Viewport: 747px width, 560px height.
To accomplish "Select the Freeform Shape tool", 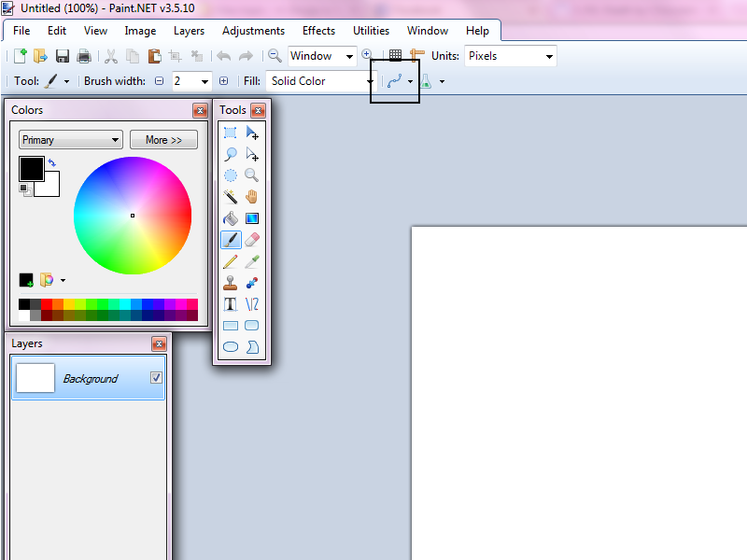I will click(252, 347).
